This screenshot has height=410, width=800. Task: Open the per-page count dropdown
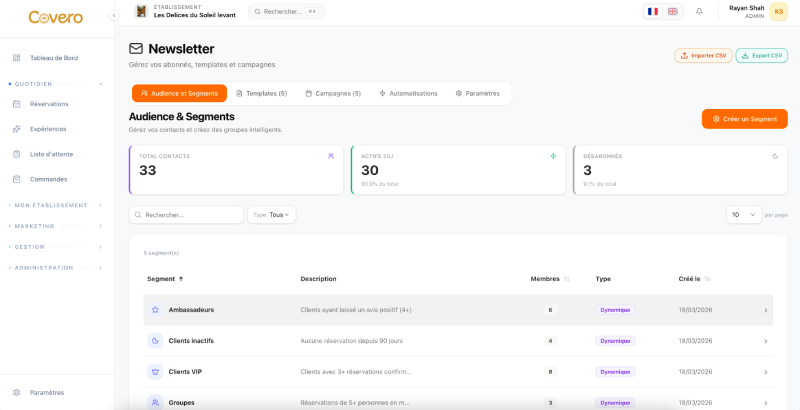[x=743, y=215]
